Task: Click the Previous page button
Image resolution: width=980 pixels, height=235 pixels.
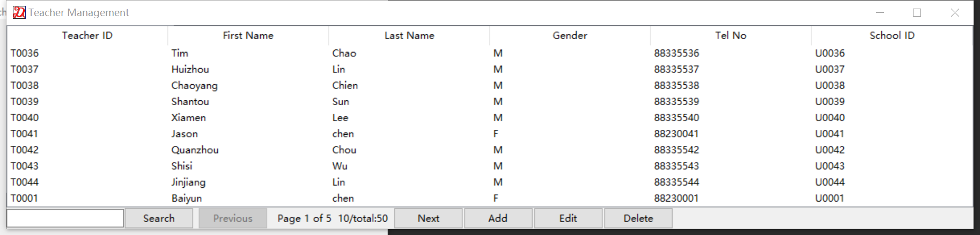Action: click(x=233, y=218)
